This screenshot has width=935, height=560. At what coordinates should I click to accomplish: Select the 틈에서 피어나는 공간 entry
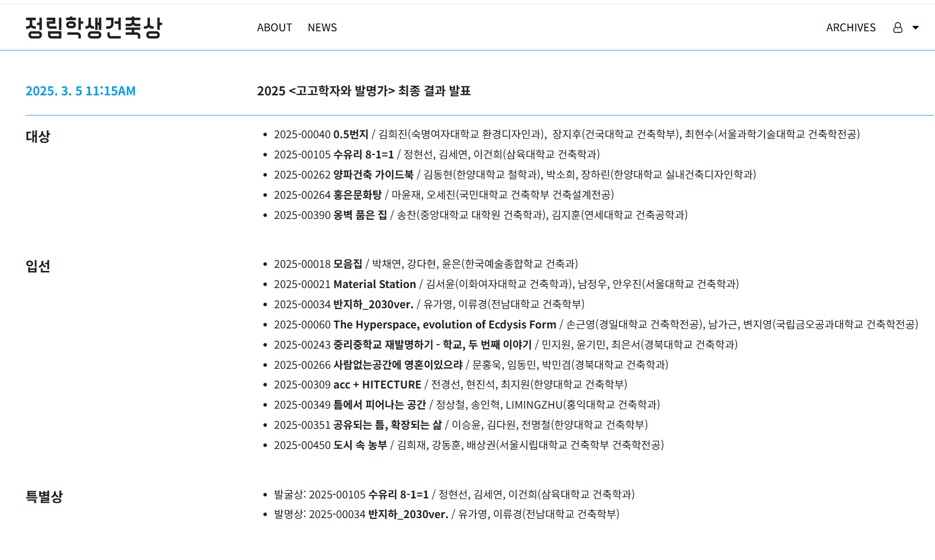coord(467,405)
